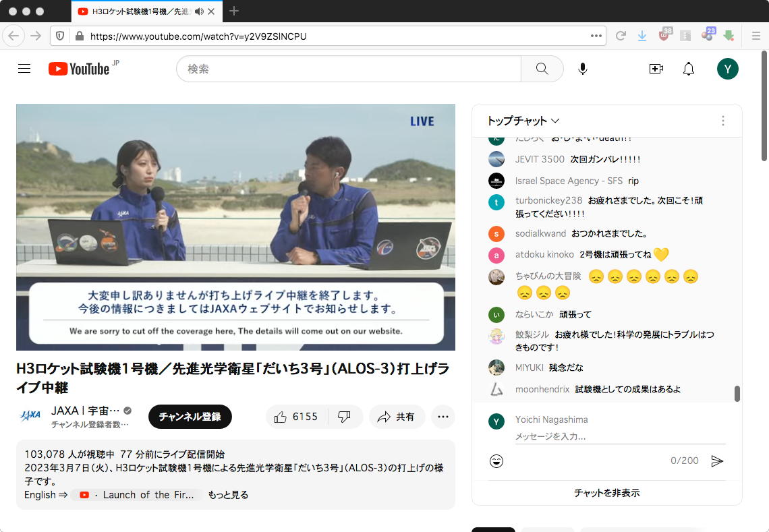Click the browser URL address bar
This screenshot has width=769, height=532.
[x=328, y=36]
